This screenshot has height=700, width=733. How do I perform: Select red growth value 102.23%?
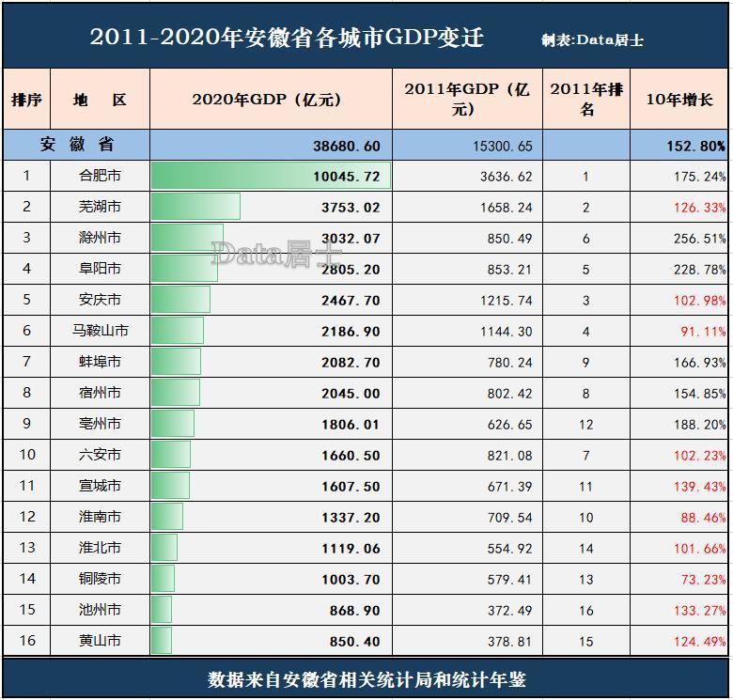pyautogui.click(x=700, y=456)
